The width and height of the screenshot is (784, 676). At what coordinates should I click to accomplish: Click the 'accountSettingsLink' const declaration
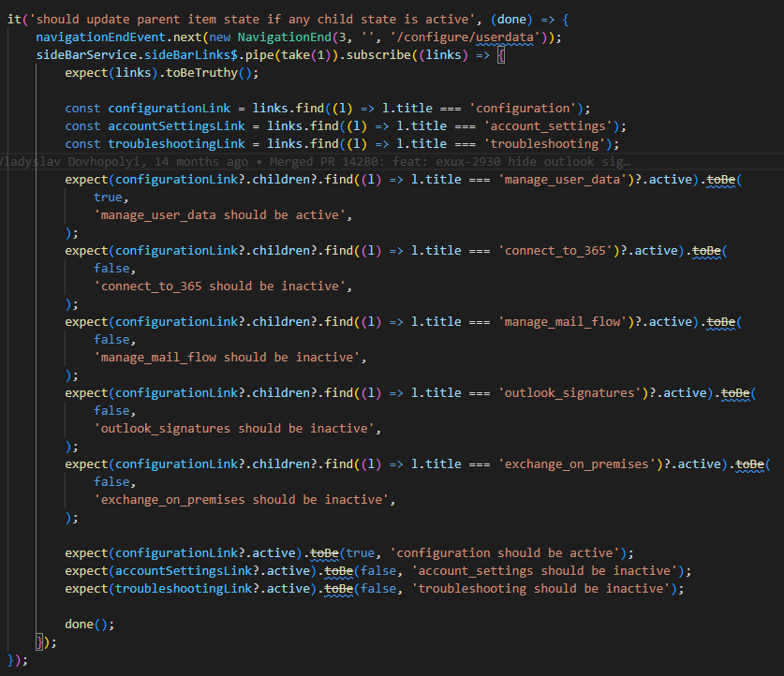tap(176, 126)
